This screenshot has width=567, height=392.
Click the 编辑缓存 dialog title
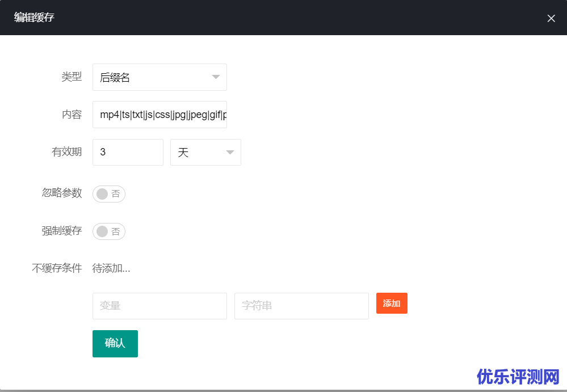pos(34,18)
